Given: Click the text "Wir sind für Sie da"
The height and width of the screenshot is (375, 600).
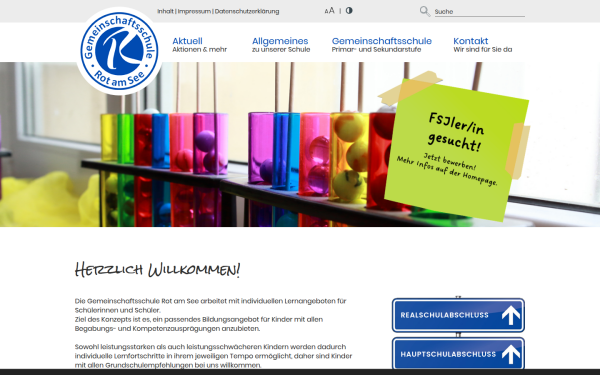Looking at the screenshot, I should click(x=483, y=49).
